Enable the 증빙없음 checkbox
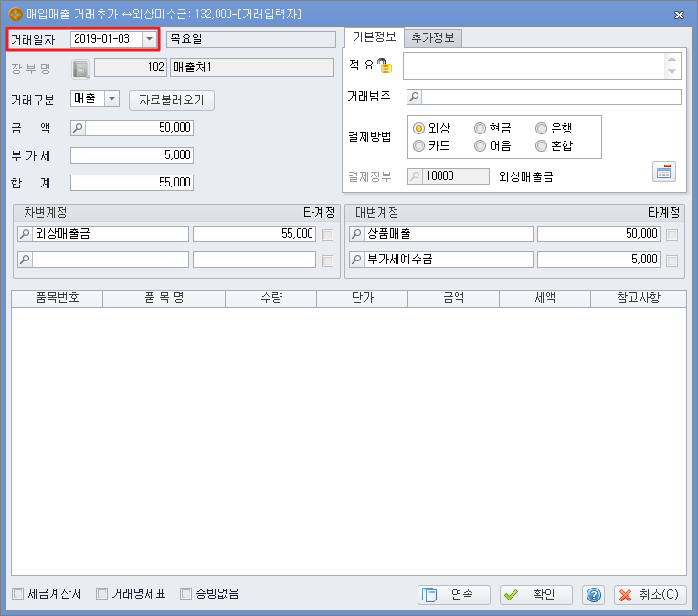Viewport: 698px width, 616px height. tap(185, 594)
